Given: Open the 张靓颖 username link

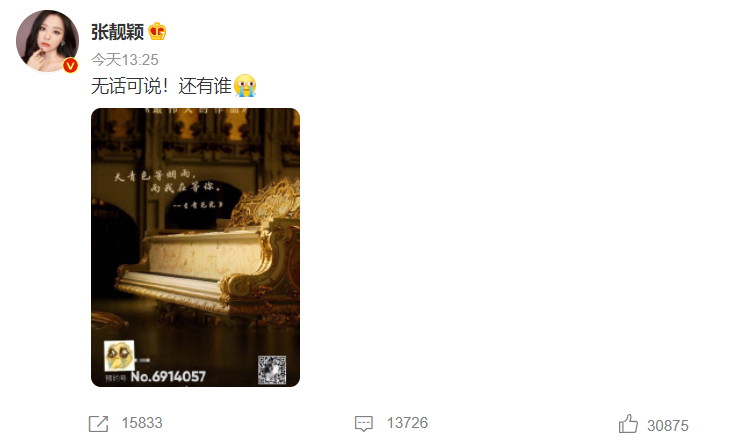Looking at the screenshot, I should pyautogui.click(x=117, y=32).
